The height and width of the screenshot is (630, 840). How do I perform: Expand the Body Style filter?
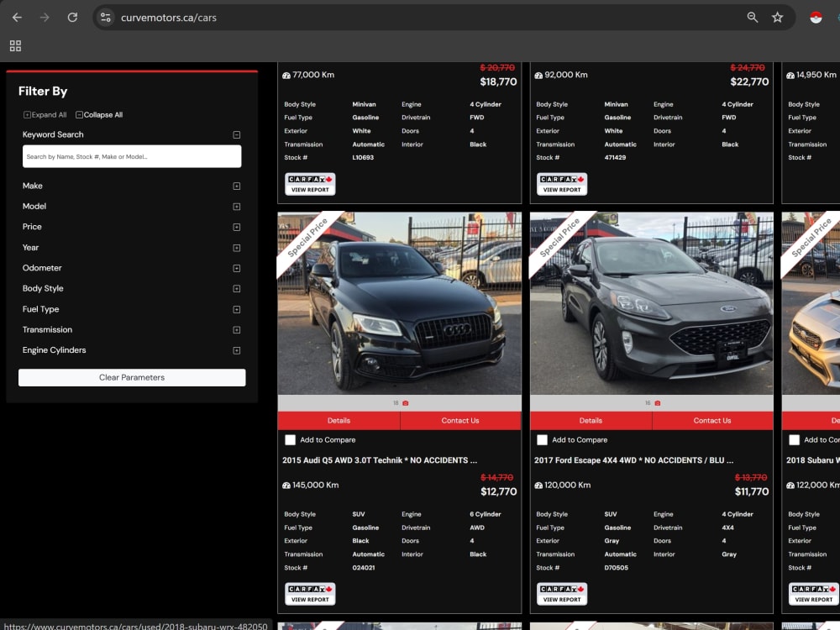point(236,288)
